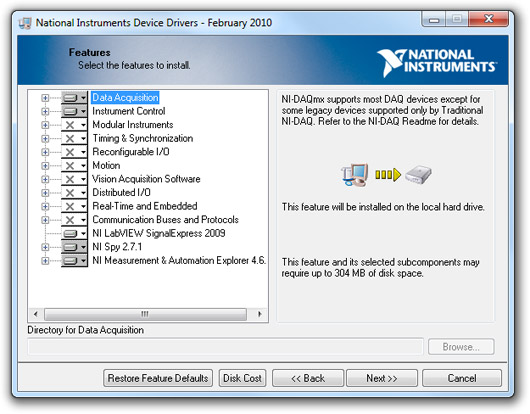The width and height of the screenshot is (530, 414).
Task: Click the computer icon in description pane
Action: [x=355, y=175]
